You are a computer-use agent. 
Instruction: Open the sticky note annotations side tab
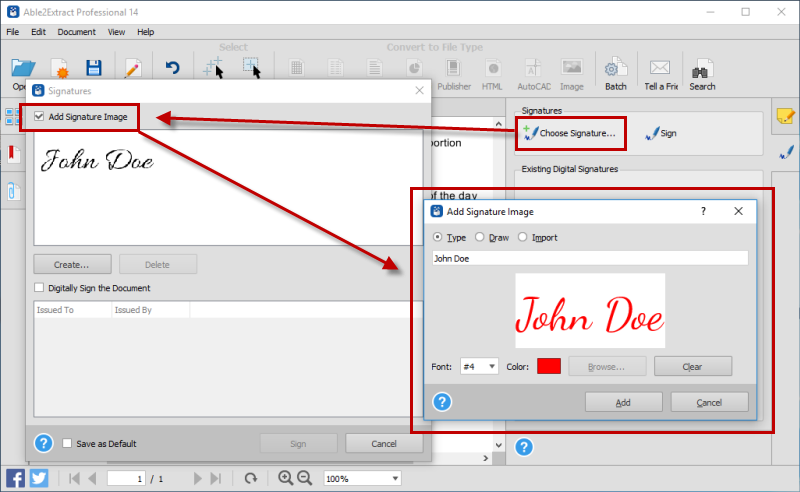coord(786,116)
